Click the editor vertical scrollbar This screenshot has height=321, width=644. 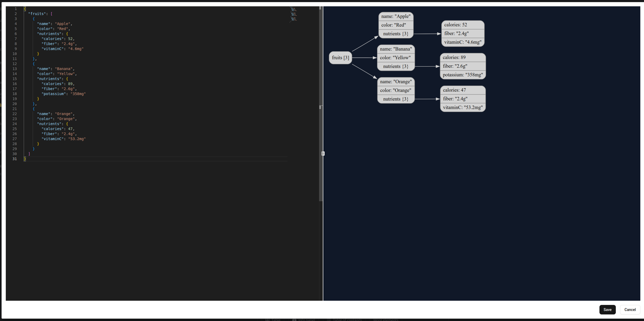click(x=321, y=103)
